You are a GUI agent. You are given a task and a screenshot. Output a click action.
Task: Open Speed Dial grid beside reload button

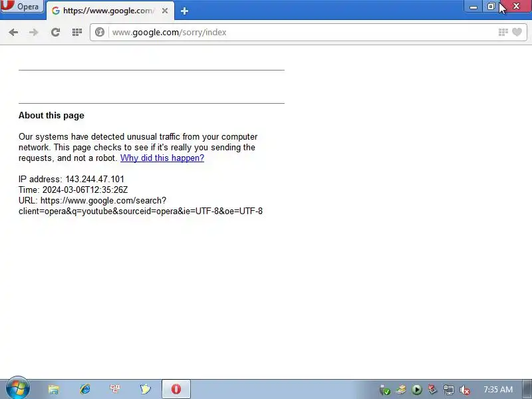tap(77, 32)
